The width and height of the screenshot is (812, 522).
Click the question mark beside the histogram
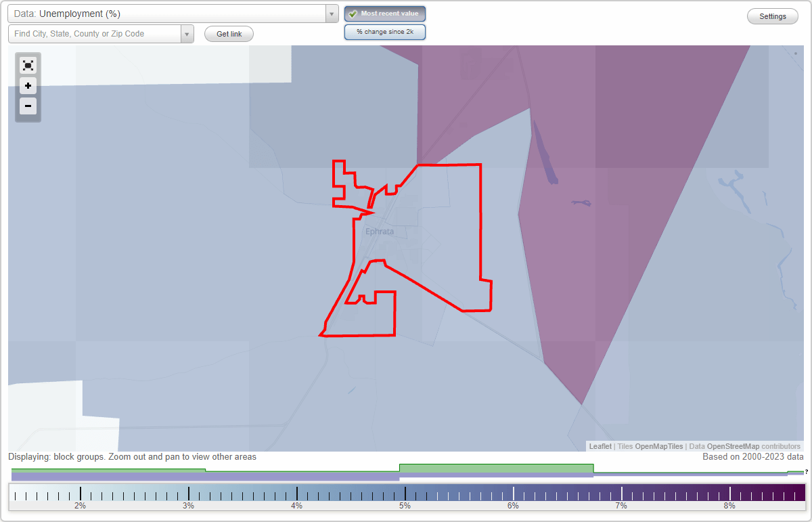(x=807, y=472)
